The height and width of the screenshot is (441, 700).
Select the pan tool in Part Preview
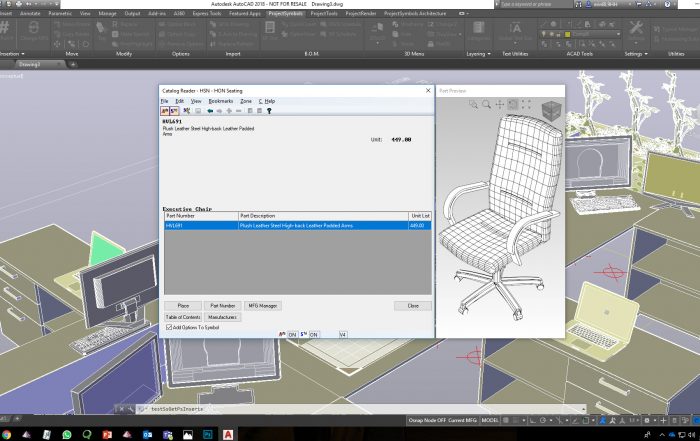pos(500,104)
